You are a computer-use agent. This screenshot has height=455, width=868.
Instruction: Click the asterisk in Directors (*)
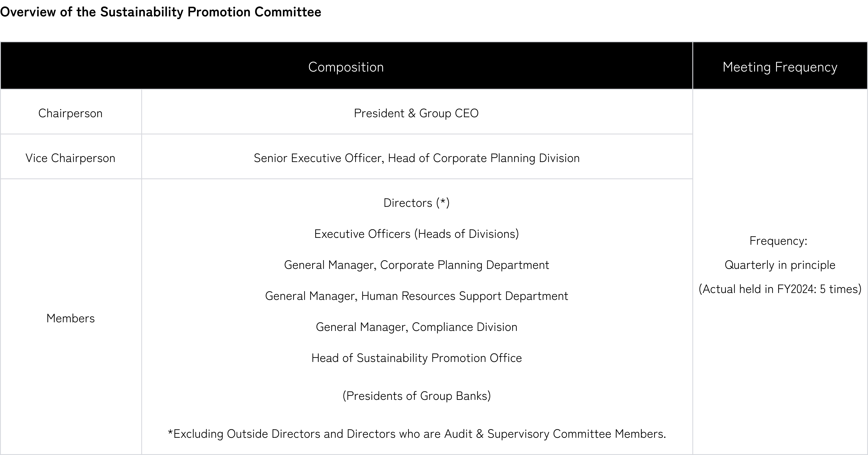tap(443, 201)
